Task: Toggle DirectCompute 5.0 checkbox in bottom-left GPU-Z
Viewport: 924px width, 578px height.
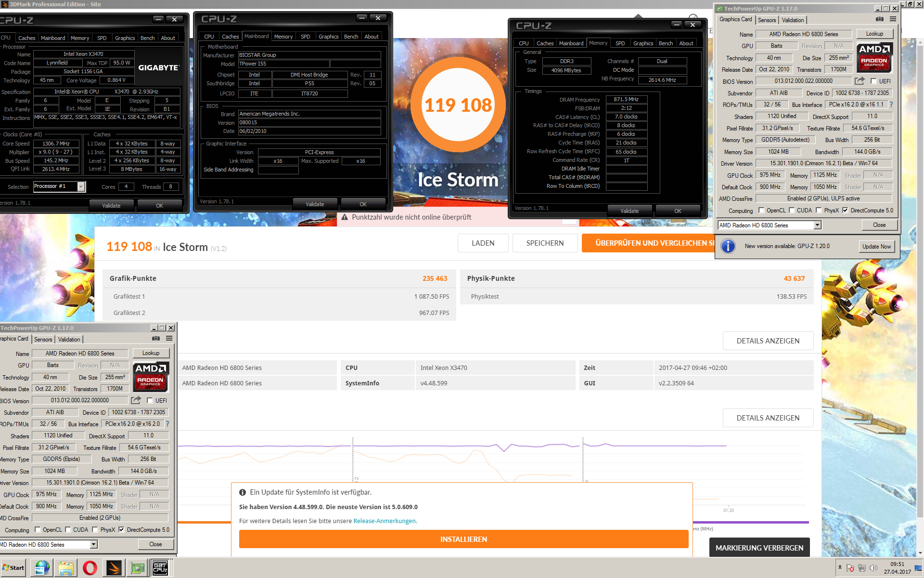Action: pyautogui.click(x=121, y=529)
